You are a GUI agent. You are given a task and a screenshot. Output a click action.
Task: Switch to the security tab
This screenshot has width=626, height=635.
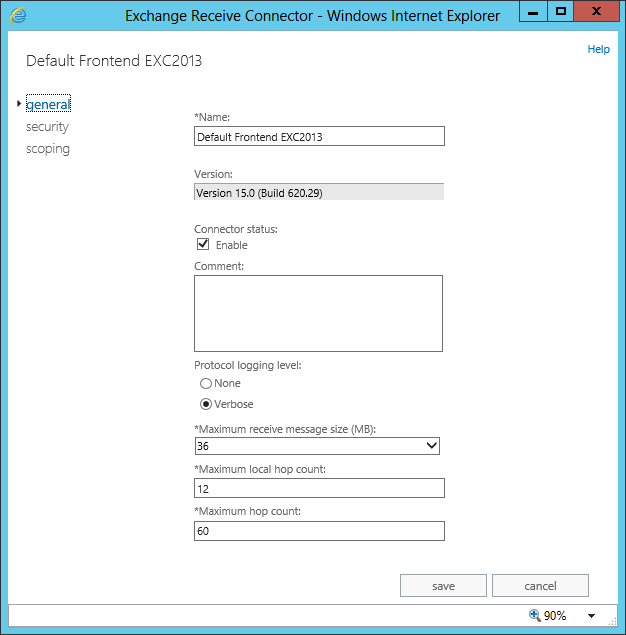[x=47, y=127]
